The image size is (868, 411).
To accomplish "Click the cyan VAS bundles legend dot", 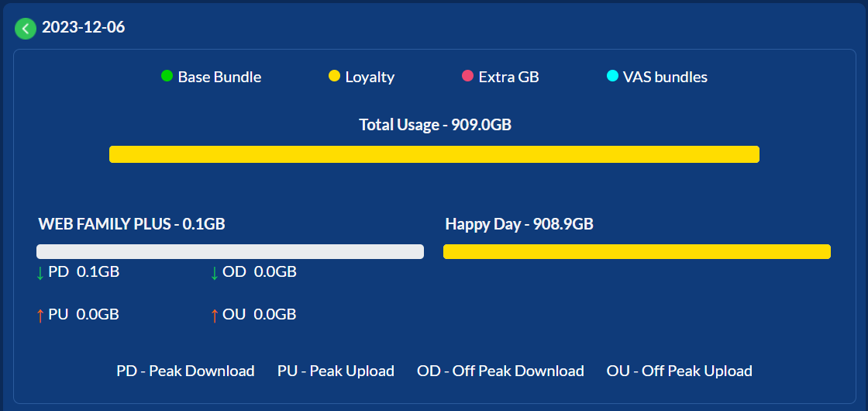I will click(612, 76).
